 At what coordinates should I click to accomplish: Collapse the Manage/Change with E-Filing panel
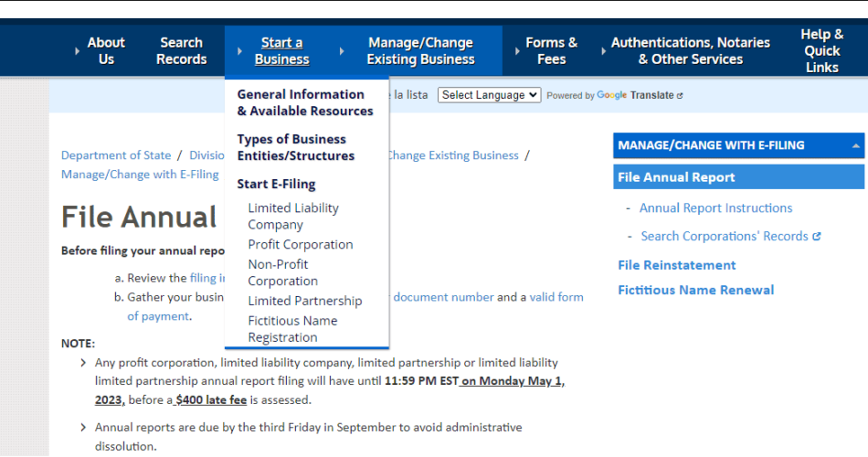click(x=856, y=145)
